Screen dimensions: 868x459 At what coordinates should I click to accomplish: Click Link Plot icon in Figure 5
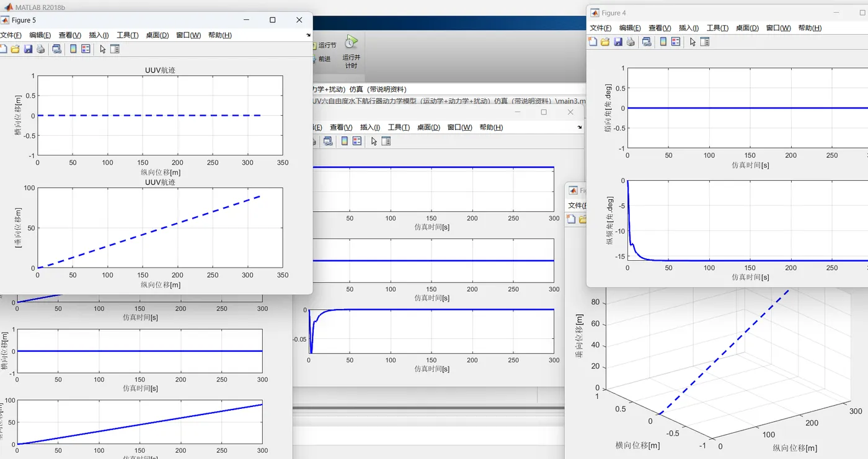point(56,49)
